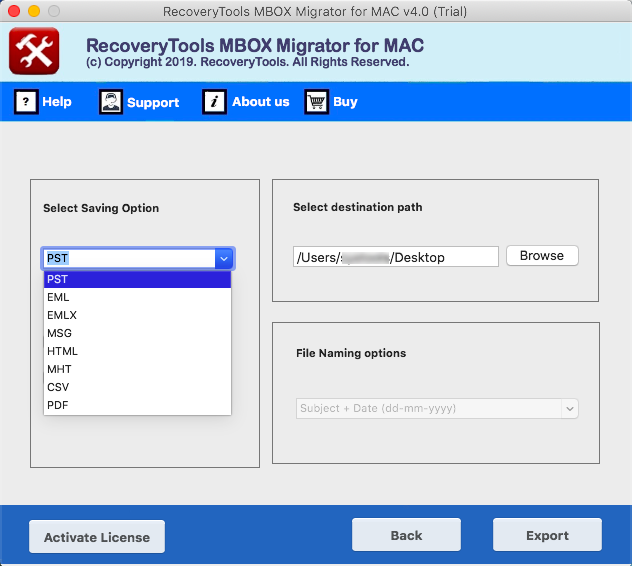The height and width of the screenshot is (566, 632).
Task: Choose CSV from the saving option list
Action: pos(137,387)
